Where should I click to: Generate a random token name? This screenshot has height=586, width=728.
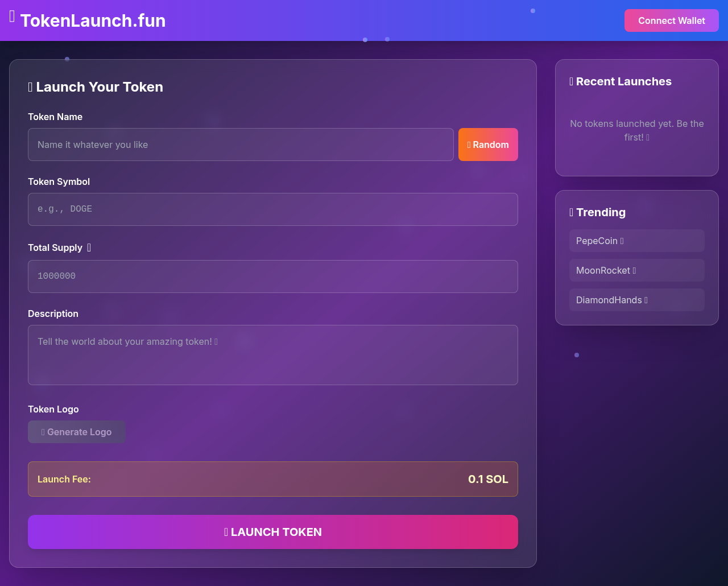pyautogui.click(x=488, y=145)
